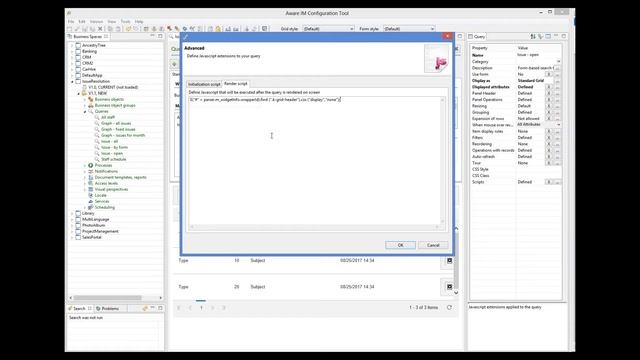Click the Business object groups icon
The image size is (640, 360).
pos(91,105)
